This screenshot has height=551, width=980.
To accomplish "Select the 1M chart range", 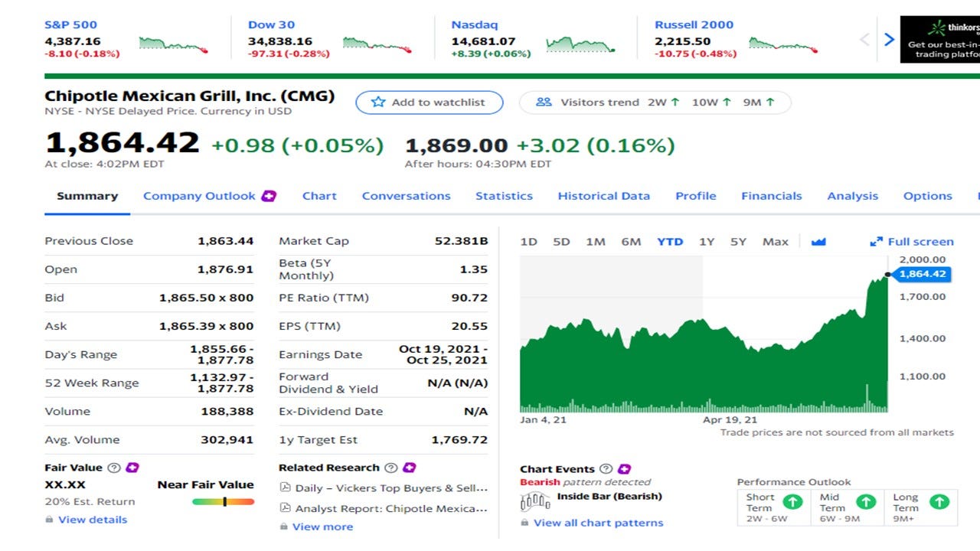I will [x=596, y=242].
